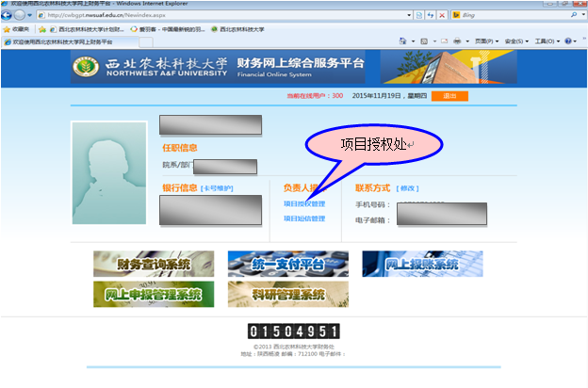Open the 项目授权管理 link
The width and height of the screenshot is (588, 388).
coord(303,203)
